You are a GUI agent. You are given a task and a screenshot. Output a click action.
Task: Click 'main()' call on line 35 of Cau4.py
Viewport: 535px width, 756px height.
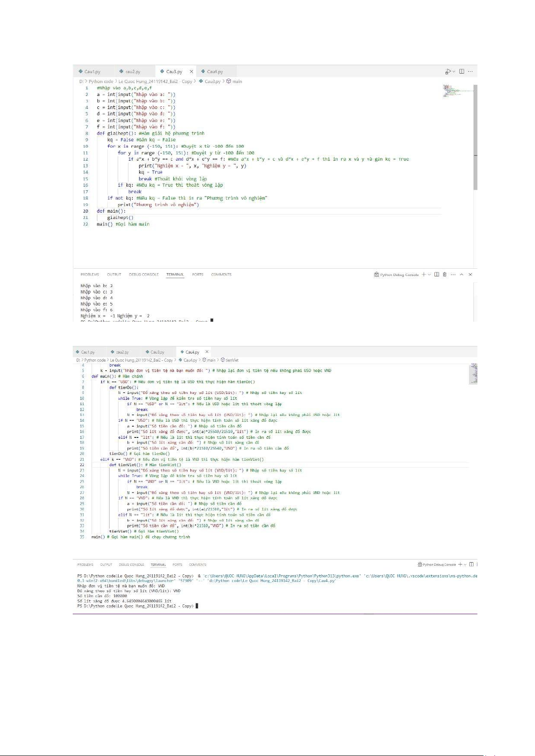pos(98,537)
